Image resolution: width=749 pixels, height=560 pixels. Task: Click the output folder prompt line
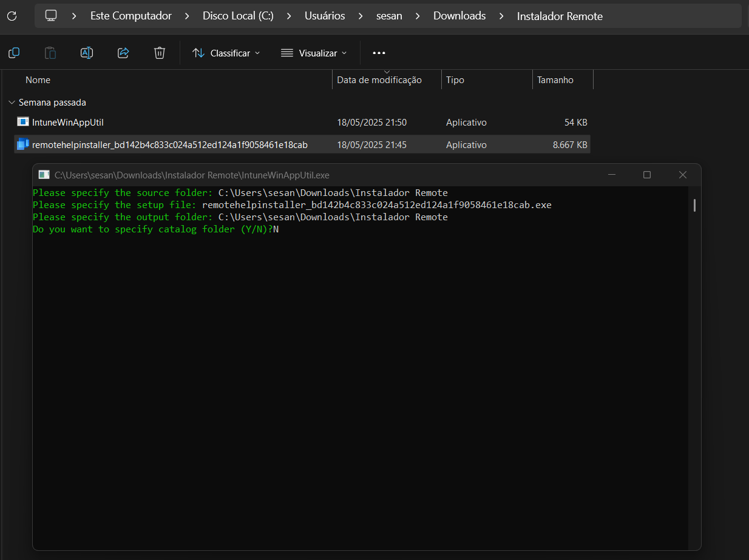point(240,217)
